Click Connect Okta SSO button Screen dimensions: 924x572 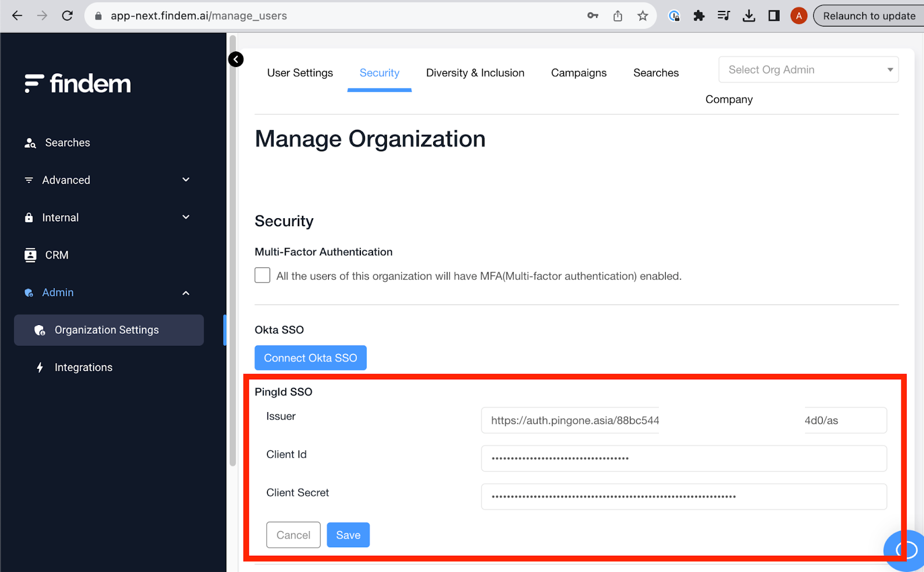coord(311,358)
